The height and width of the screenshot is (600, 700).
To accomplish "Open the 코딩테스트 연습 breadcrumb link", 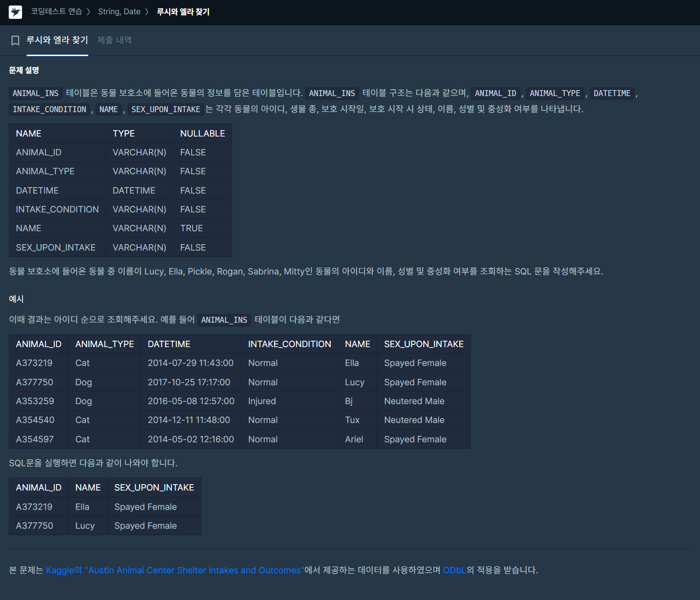I will click(x=56, y=11).
